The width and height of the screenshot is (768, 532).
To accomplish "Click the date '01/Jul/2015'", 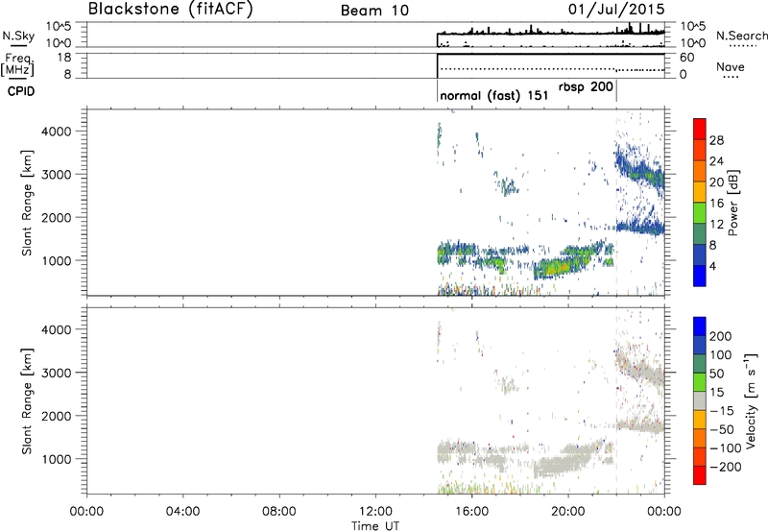I will point(616,10).
